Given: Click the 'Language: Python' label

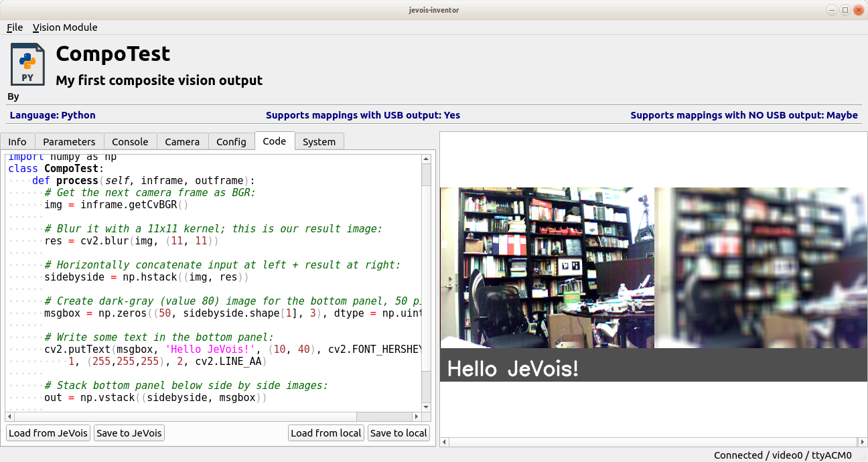Looking at the screenshot, I should tap(53, 115).
